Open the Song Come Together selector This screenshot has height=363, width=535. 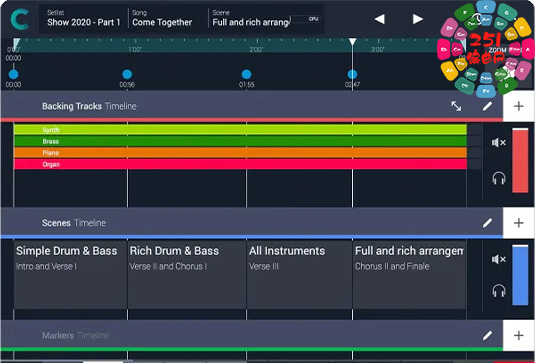(162, 18)
